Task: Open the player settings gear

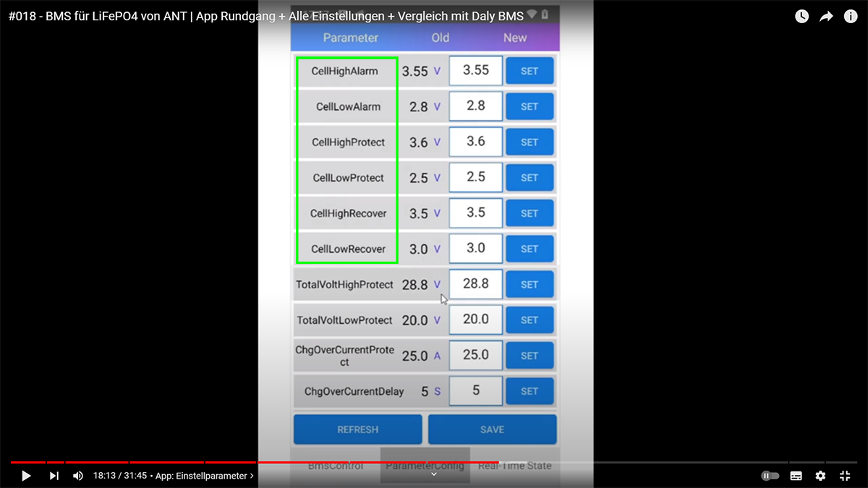Action: click(820, 476)
